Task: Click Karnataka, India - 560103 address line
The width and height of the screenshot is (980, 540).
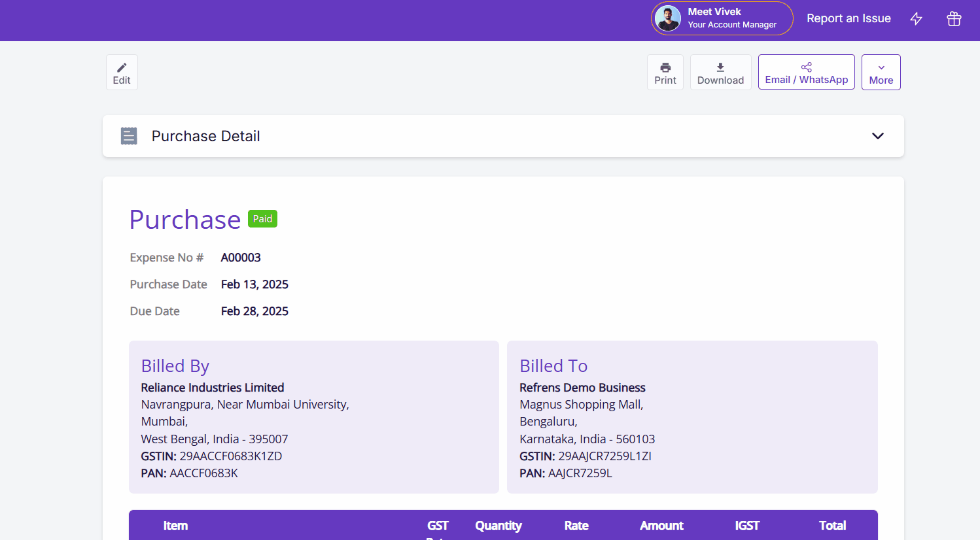Action: [587, 439]
